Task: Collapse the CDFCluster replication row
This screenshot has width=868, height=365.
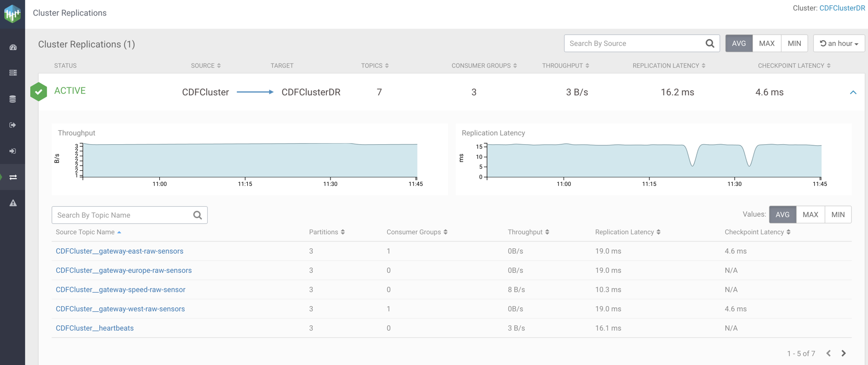Action: coord(853,92)
